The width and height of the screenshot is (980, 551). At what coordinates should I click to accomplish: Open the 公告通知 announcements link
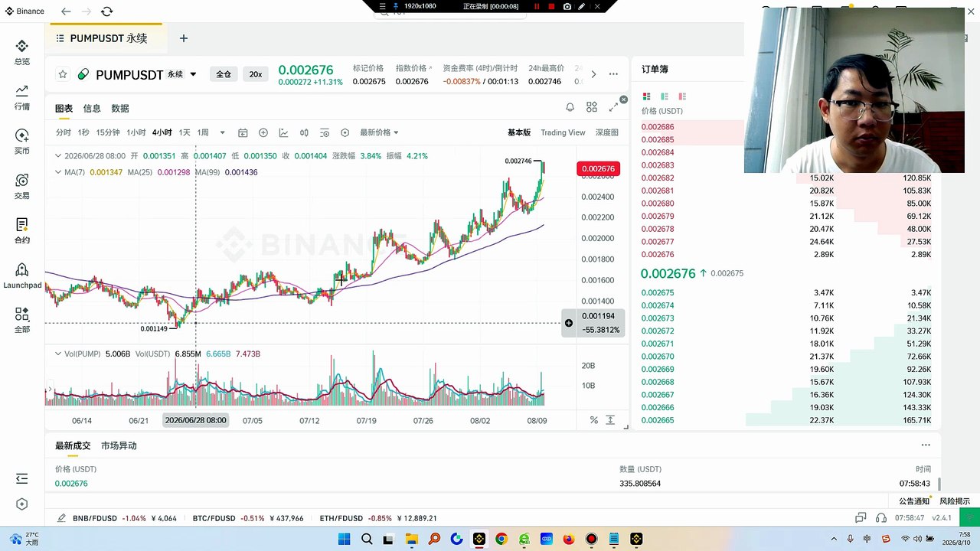click(914, 501)
